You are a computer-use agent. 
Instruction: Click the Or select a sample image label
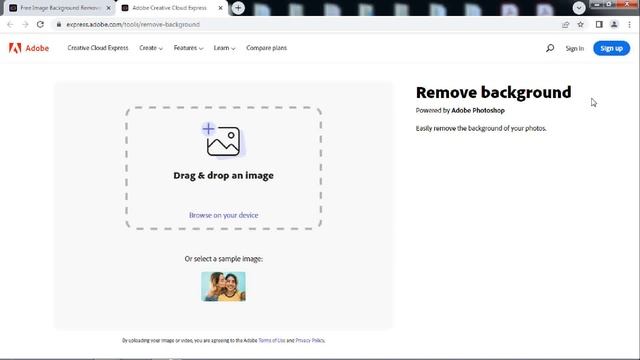click(223, 259)
